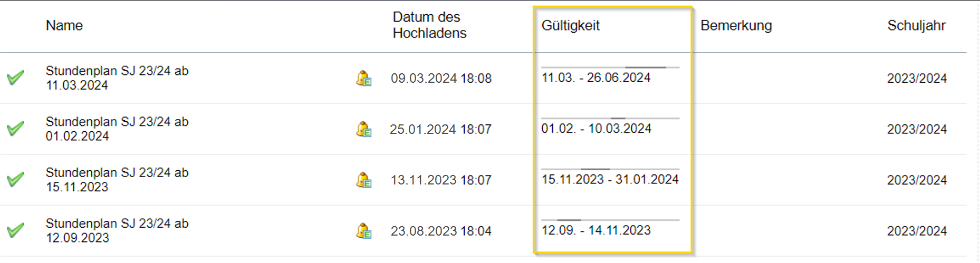Image resolution: width=980 pixels, height=263 pixels.
Task: Click bell icon next to 13.11.2023 18:07
Action: pyautogui.click(x=364, y=180)
